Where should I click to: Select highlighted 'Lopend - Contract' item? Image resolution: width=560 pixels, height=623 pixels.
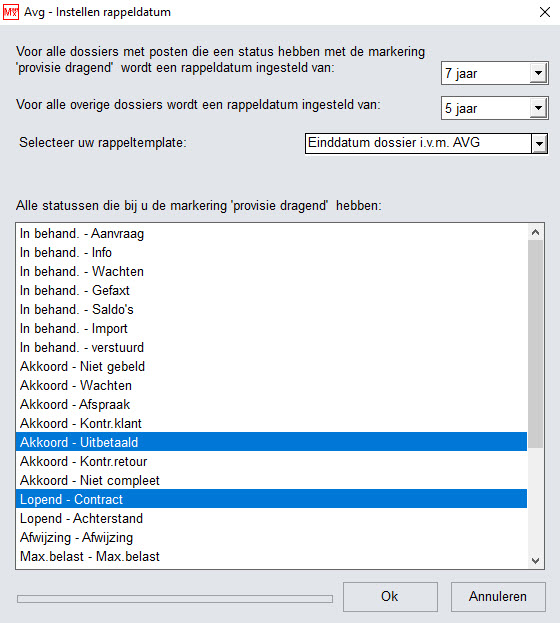271,499
